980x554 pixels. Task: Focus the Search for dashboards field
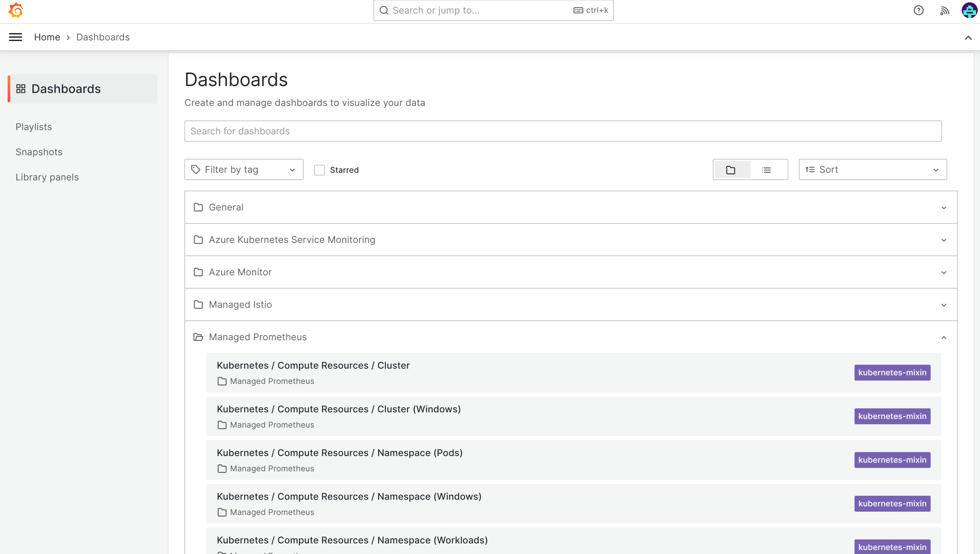[x=563, y=131]
